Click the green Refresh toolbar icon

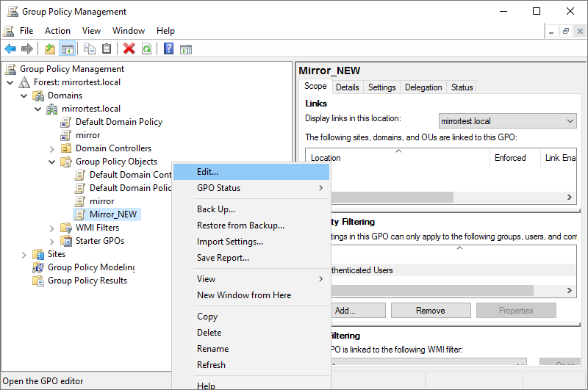pyautogui.click(x=146, y=48)
